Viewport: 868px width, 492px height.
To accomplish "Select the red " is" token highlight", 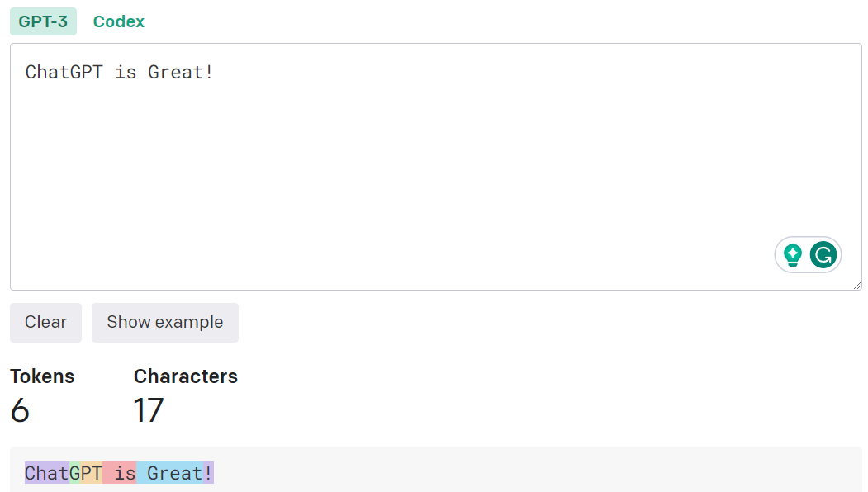I will coord(121,473).
